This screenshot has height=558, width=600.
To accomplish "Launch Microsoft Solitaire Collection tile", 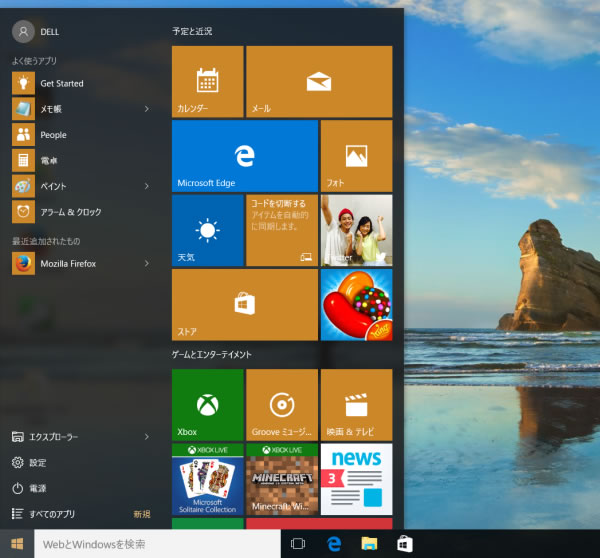I will tap(207, 479).
